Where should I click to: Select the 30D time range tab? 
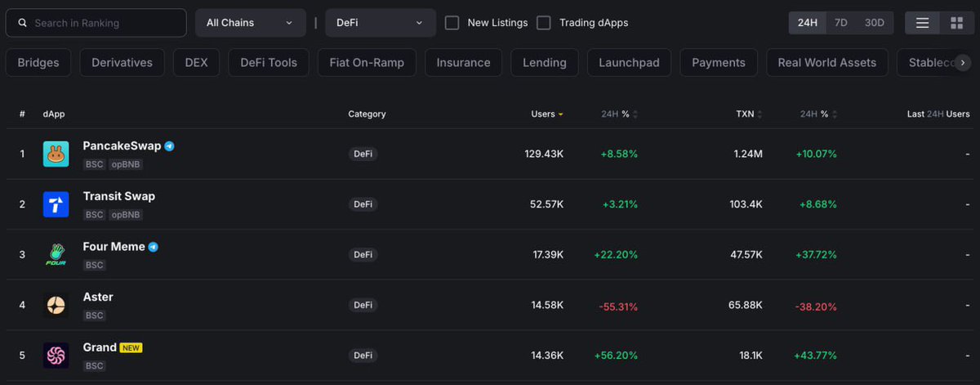(875, 23)
